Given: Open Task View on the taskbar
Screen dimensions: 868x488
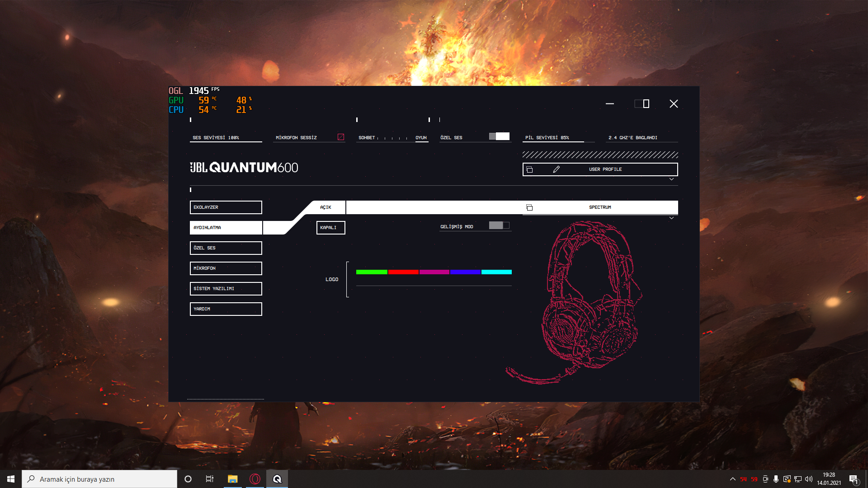Looking at the screenshot, I should click(x=210, y=479).
